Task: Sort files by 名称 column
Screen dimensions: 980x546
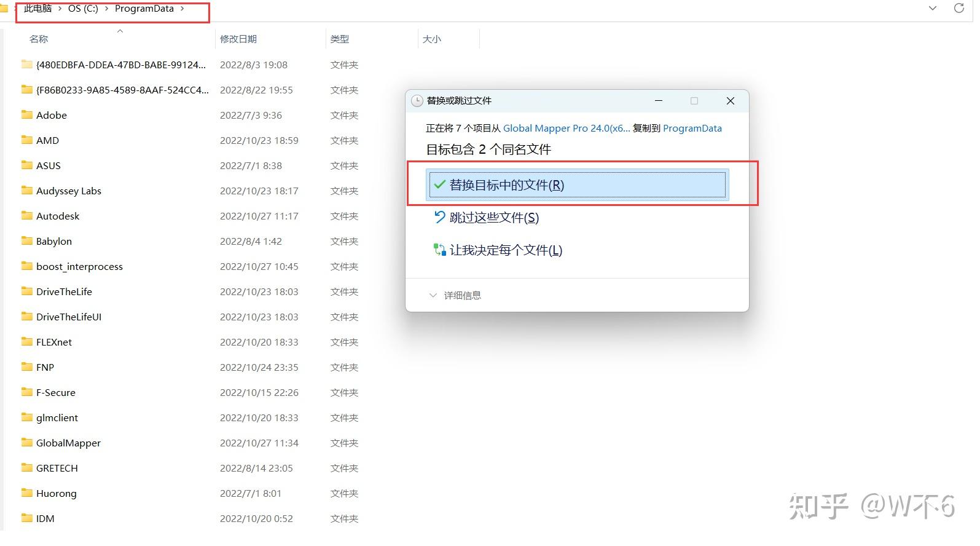Action: [39, 39]
